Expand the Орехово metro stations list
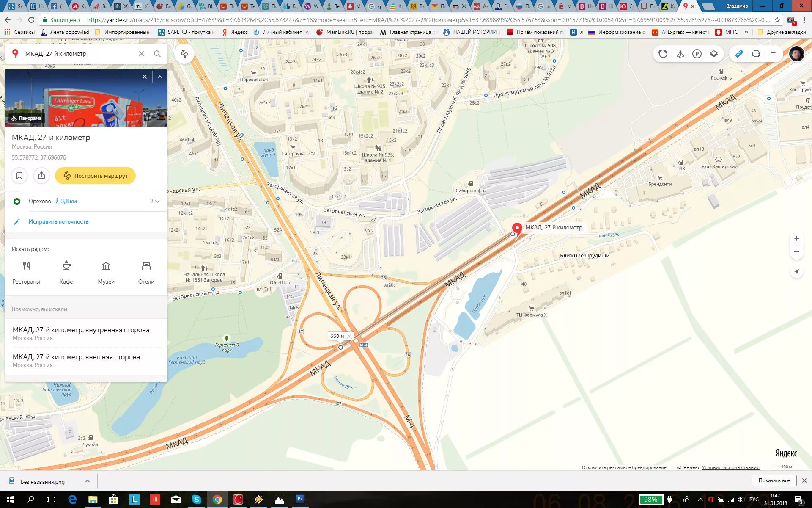 155,202
